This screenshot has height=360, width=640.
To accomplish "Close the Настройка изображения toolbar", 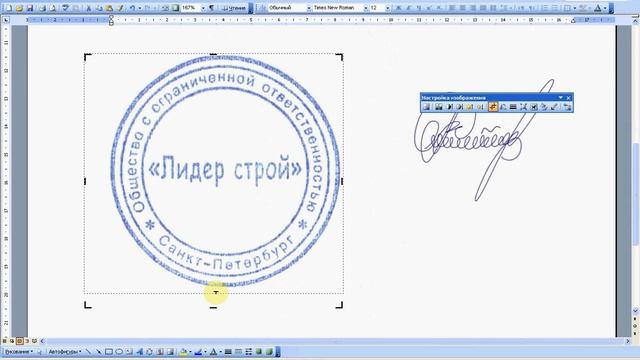I will pos(569,98).
